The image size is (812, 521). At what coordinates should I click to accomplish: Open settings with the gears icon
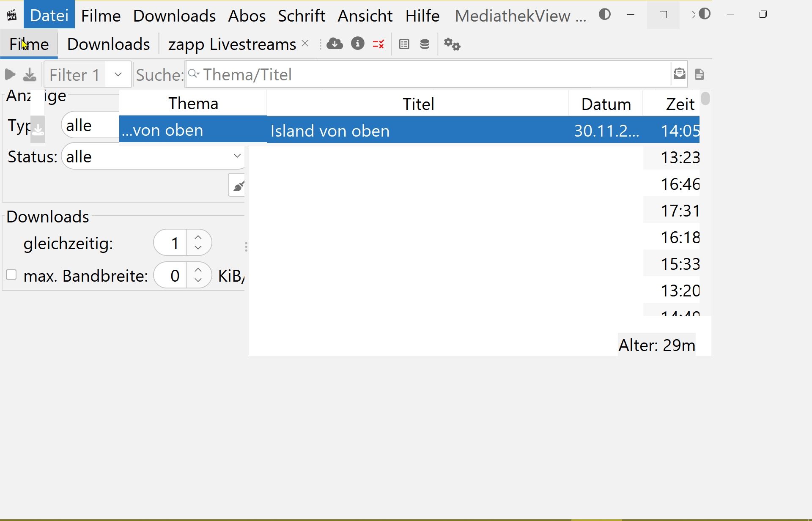pyautogui.click(x=452, y=44)
